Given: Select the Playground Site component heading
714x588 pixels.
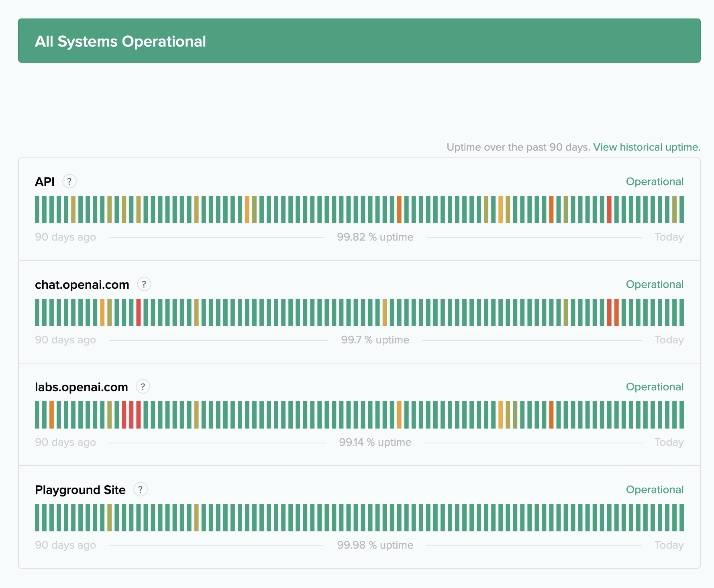Looking at the screenshot, I should click(80, 490).
